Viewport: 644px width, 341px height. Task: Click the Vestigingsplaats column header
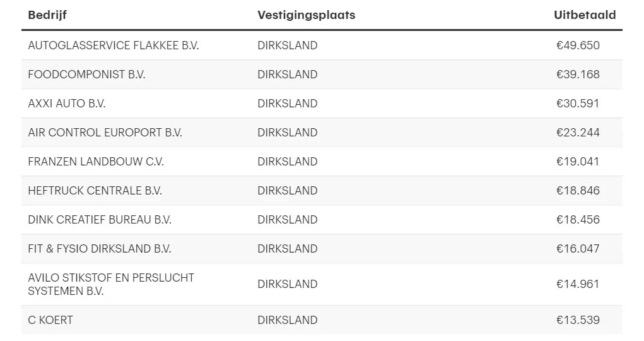[307, 15]
